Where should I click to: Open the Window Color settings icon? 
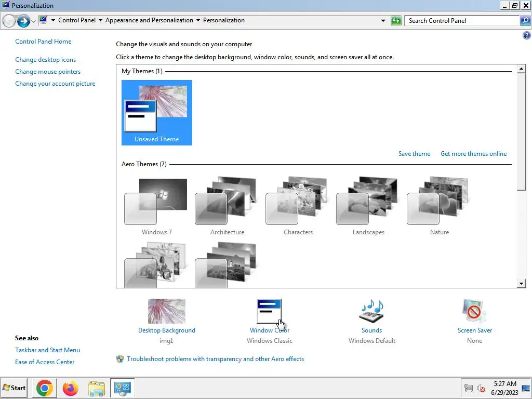click(x=269, y=311)
